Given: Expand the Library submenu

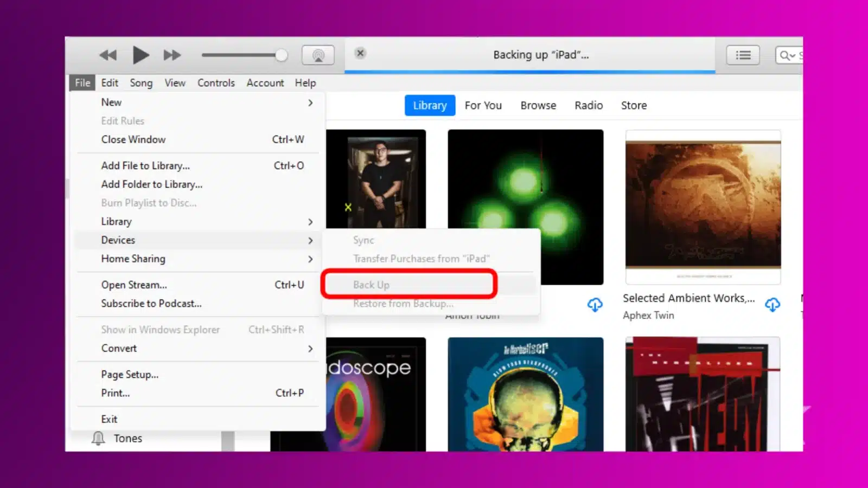Looking at the screenshot, I should 199,222.
